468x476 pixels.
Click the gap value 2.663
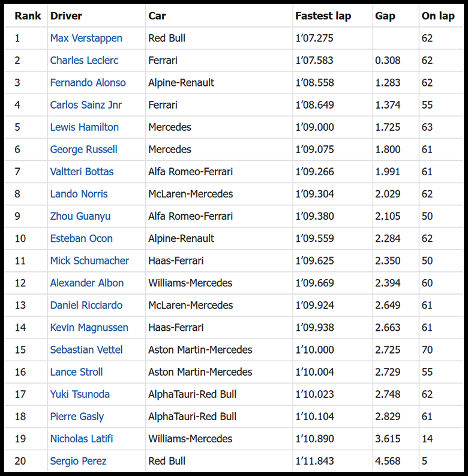click(x=388, y=328)
